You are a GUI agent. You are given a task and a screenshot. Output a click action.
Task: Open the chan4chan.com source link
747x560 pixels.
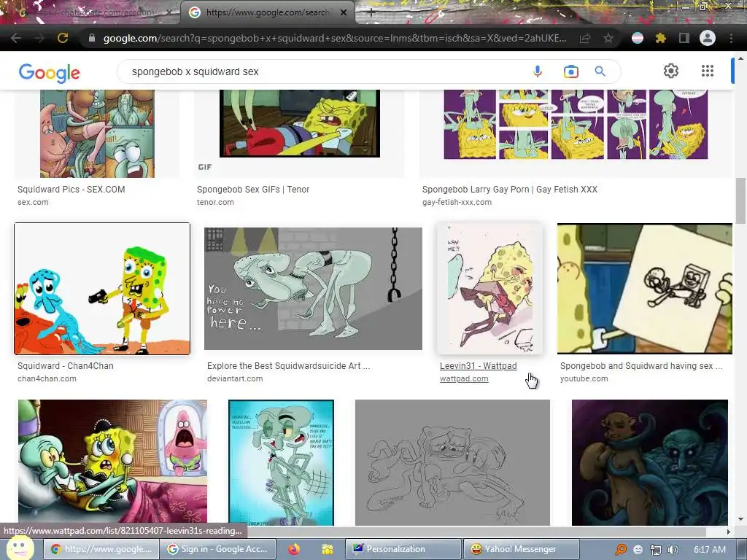[47, 378]
